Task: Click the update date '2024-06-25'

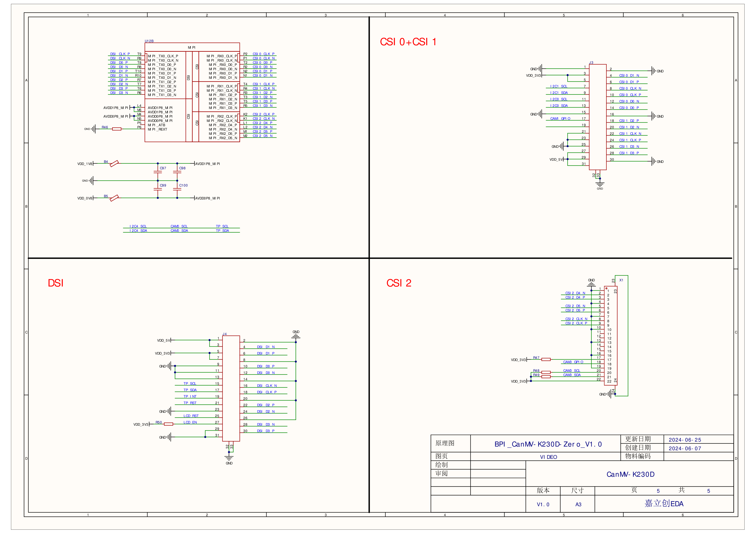Action: (x=685, y=440)
